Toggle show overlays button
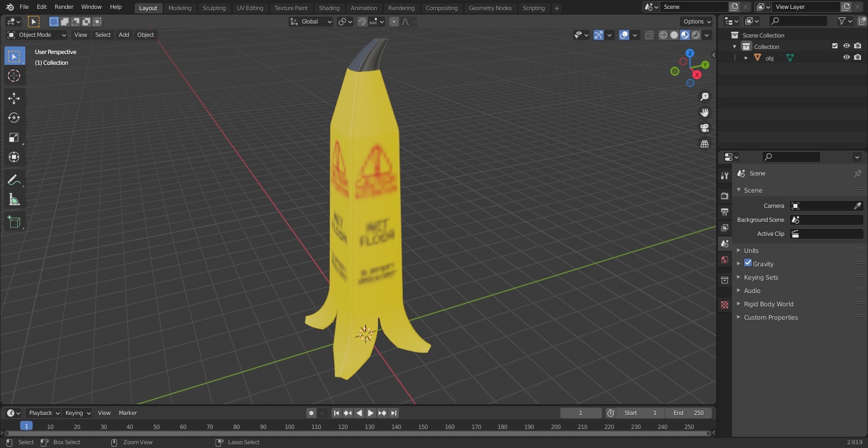 [624, 35]
